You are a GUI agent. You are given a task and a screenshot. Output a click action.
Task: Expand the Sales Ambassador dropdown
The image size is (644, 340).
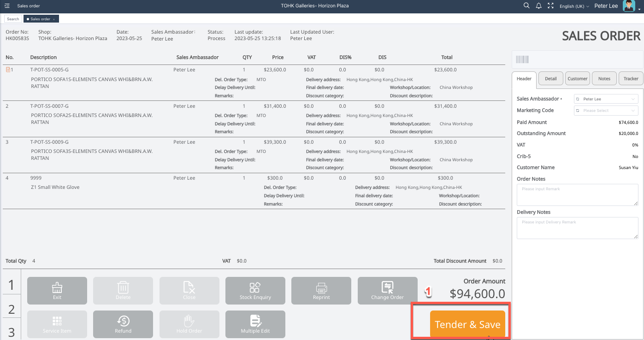click(606, 99)
